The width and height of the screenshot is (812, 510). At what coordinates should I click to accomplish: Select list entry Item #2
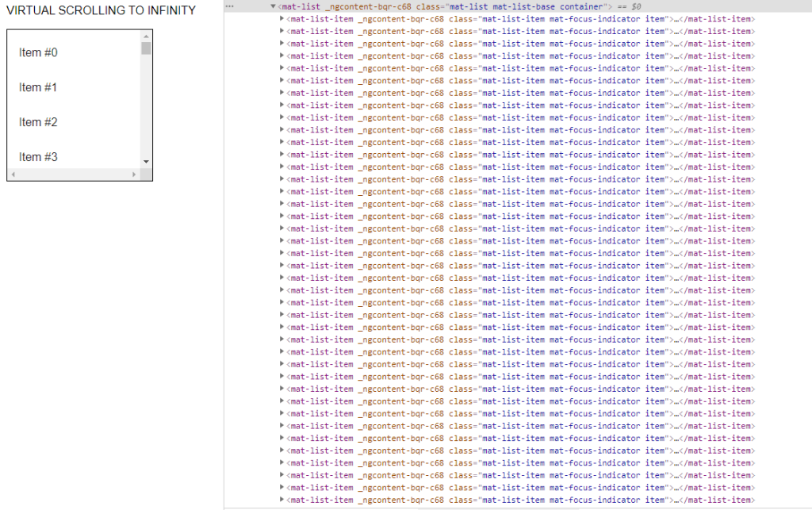pos(38,122)
